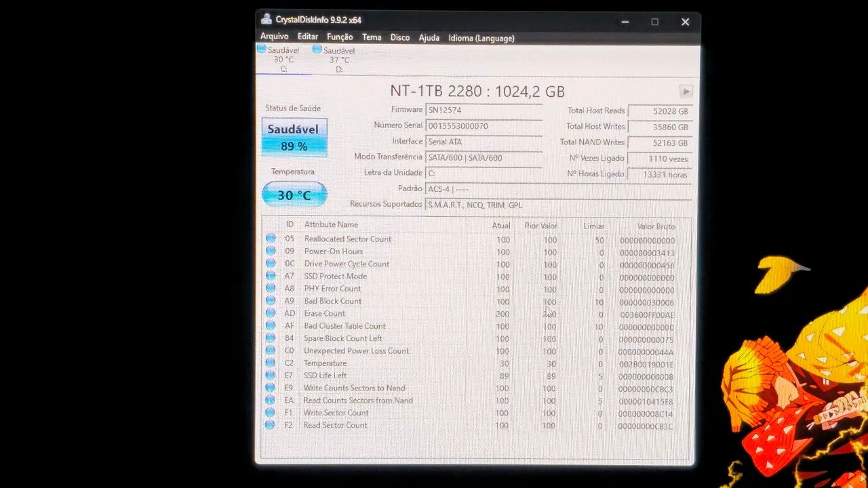Viewport: 868px width, 488px height.
Task: Select the D: drive tab showing 37 °C
Action: pos(339,60)
